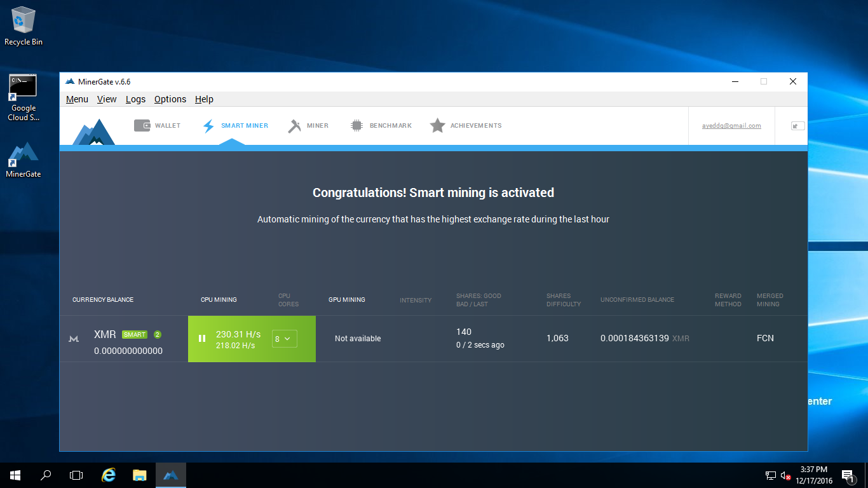Open the Help menu
Image resolution: width=868 pixels, height=488 pixels.
(x=204, y=99)
